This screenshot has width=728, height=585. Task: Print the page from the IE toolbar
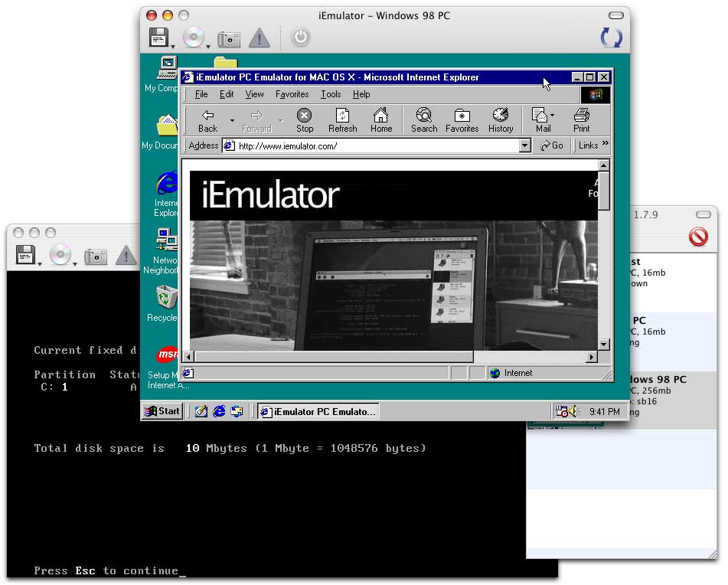click(x=581, y=120)
